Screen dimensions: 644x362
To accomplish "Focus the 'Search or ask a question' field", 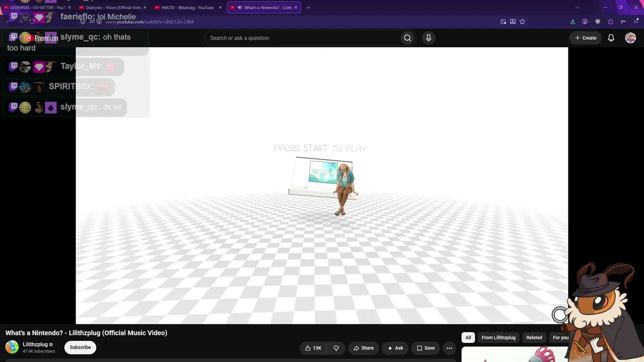I will (303, 38).
